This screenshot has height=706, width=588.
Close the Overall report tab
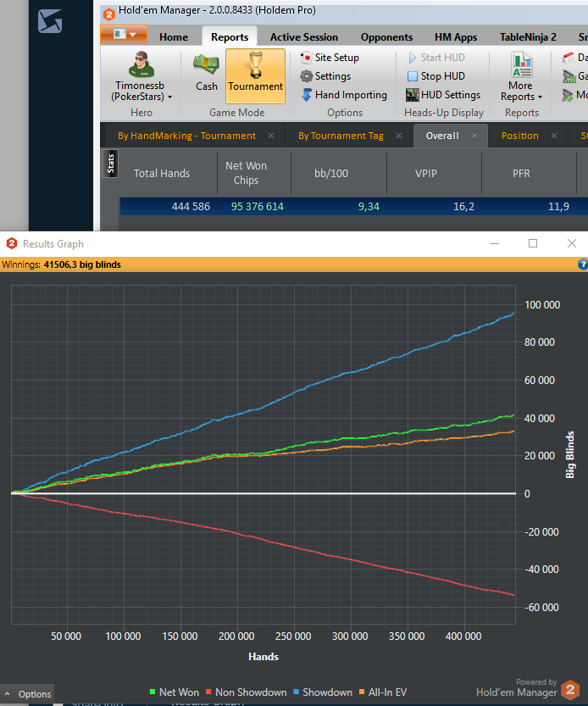tap(474, 136)
